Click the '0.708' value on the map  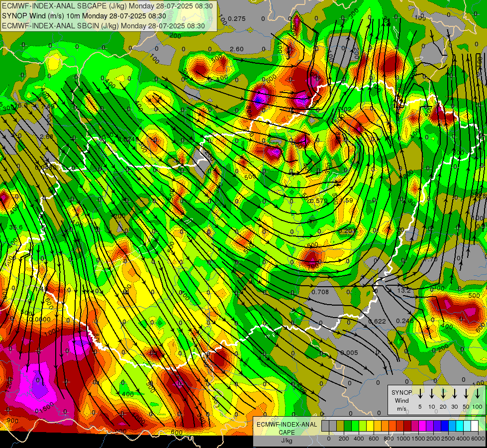(320, 292)
